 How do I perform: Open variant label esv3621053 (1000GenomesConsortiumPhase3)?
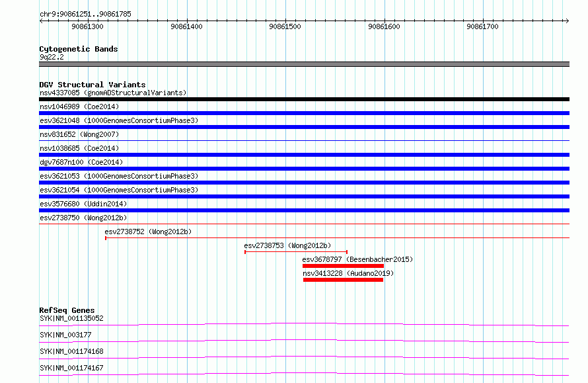pyautogui.click(x=119, y=176)
